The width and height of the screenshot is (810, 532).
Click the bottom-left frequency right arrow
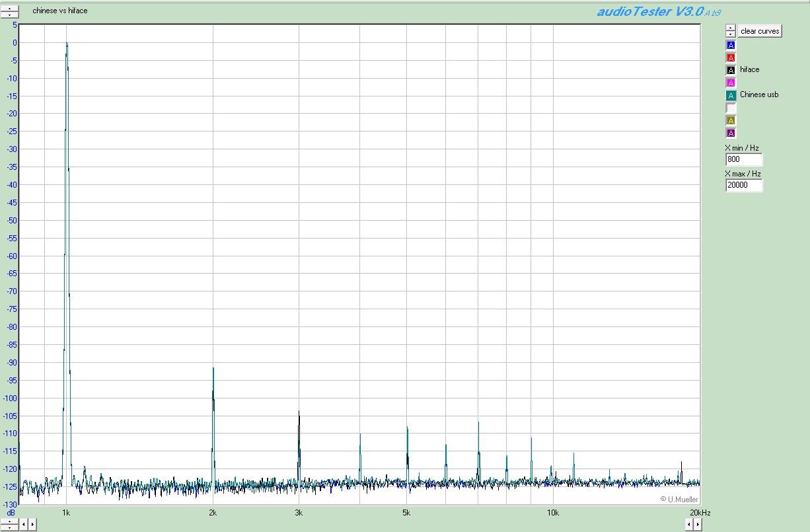[32, 525]
